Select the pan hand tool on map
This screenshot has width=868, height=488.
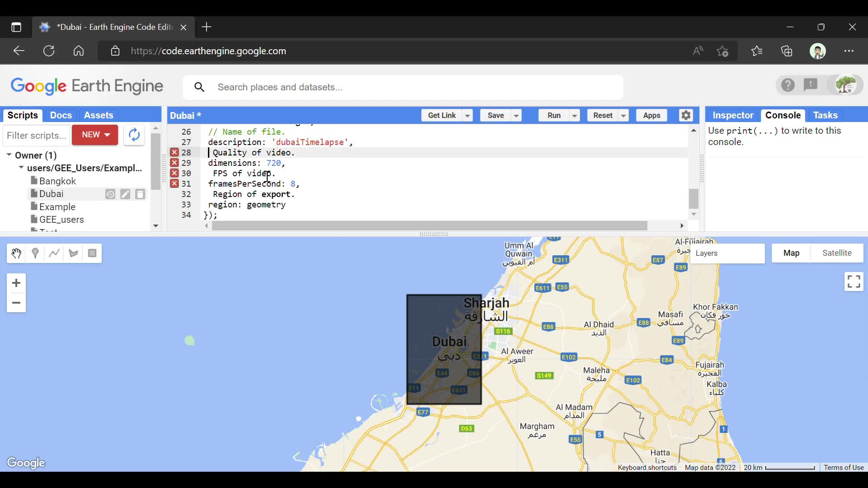coord(16,253)
